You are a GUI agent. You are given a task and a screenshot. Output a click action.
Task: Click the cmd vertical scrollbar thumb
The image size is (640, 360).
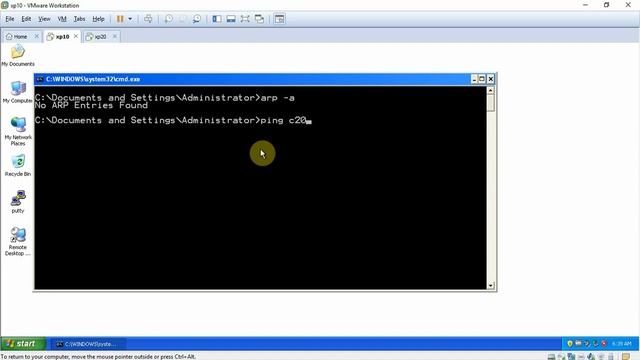(491, 102)
